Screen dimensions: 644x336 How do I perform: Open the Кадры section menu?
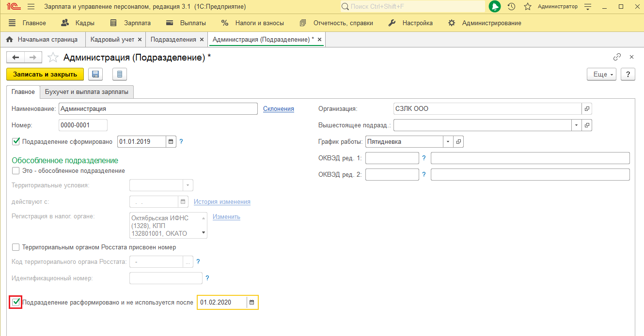click(78, 23)
